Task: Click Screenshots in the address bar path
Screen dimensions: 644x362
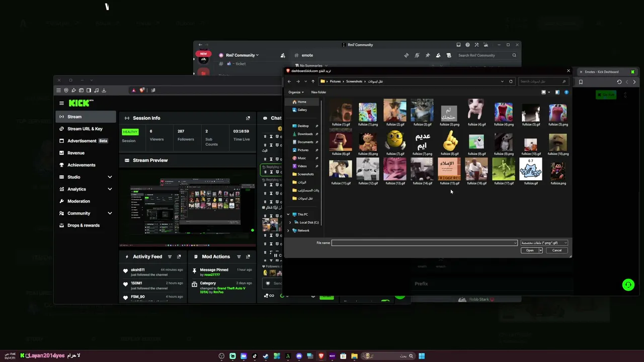Action: point(354,81)
